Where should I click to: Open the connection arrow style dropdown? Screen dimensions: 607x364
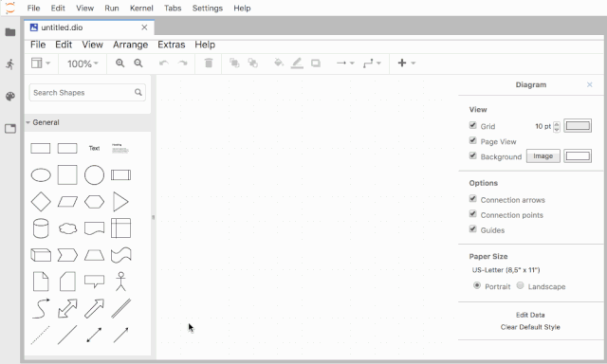[x=345, y=64]
